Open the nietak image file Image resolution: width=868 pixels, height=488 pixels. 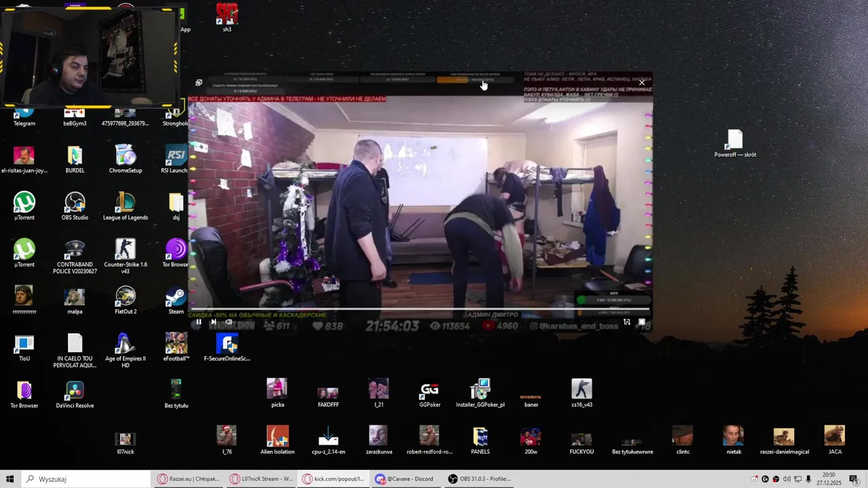(733, 441)
